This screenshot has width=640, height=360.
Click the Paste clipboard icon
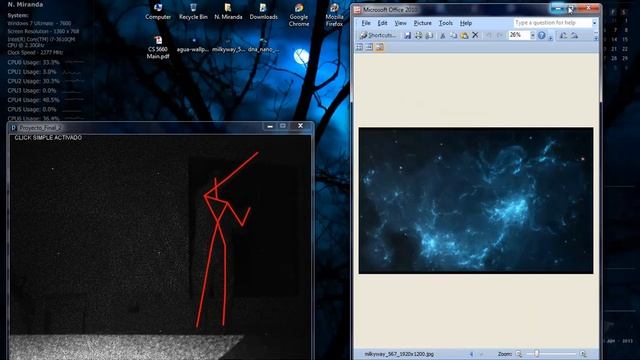(x=464, y=36)
